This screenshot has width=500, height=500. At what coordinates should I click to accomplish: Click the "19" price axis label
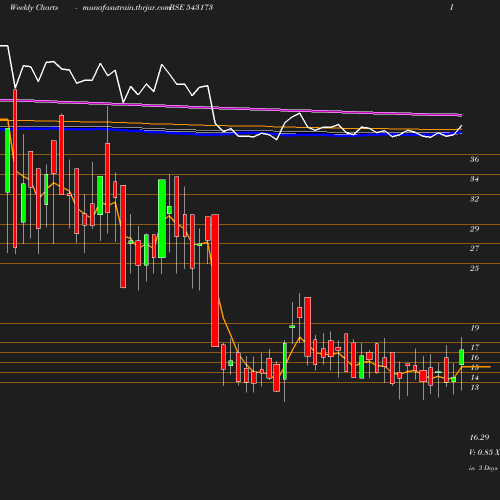pyautogui.click(x=475, y=328)
